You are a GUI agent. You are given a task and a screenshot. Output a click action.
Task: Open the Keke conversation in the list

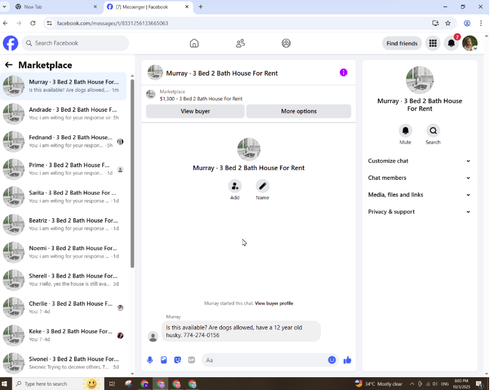tap(64, 335)
